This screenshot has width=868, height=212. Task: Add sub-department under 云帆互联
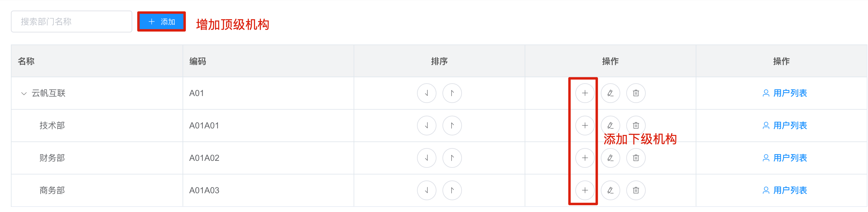tap(585, 93)
